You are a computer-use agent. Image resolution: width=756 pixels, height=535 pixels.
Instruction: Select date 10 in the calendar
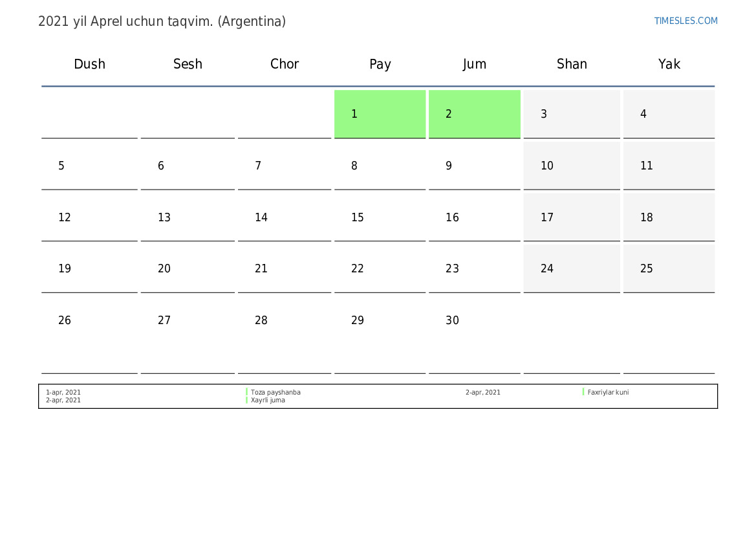(x=572, y=166)
